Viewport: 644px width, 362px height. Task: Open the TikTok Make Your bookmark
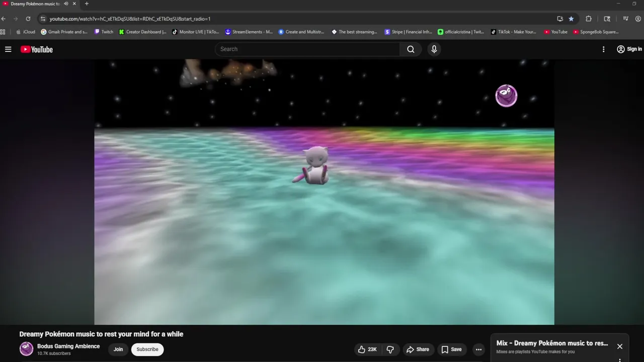pyautogui.click(x=514, y=32)
